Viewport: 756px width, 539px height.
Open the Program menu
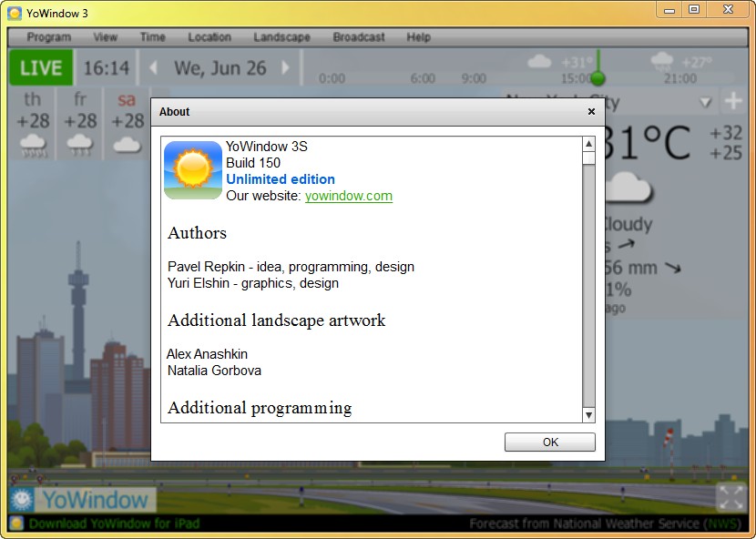[48, 37]
